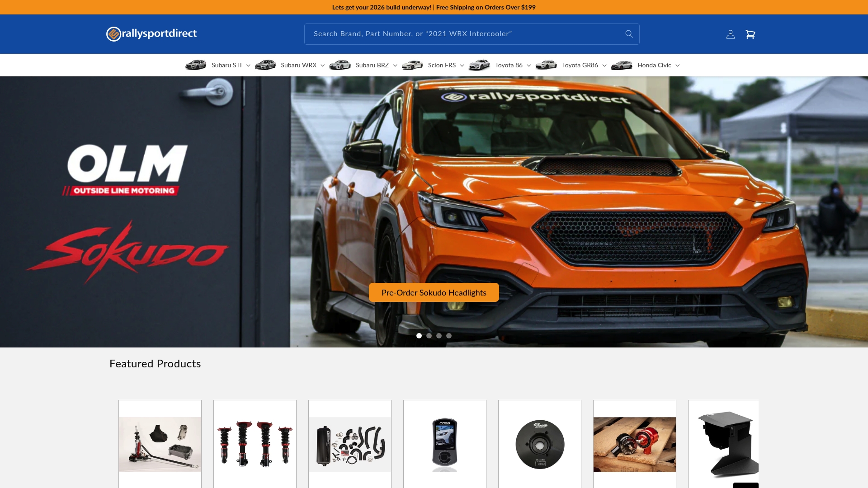Screen dimensions: 868x488
Task: Open the Scion FRS menu label
Action: pos(442,65)
